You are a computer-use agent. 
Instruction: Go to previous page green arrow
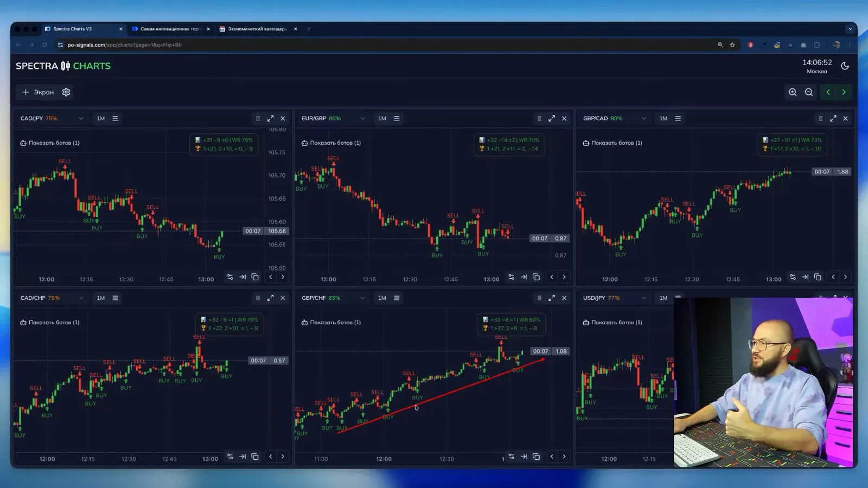(x=828, y=92)
